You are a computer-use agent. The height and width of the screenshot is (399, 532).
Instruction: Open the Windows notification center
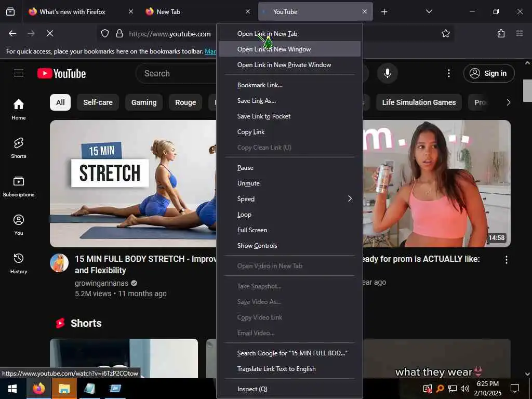[515, 389]
